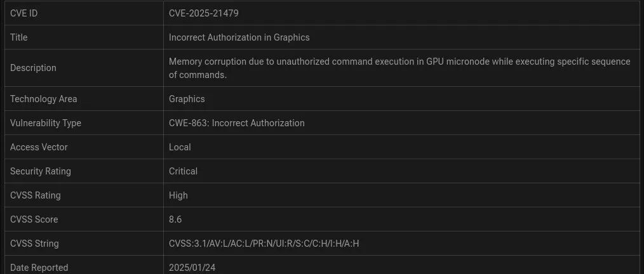644x274 pixels.
Task: Click the Description row label
Action: [x=33, y=68]
